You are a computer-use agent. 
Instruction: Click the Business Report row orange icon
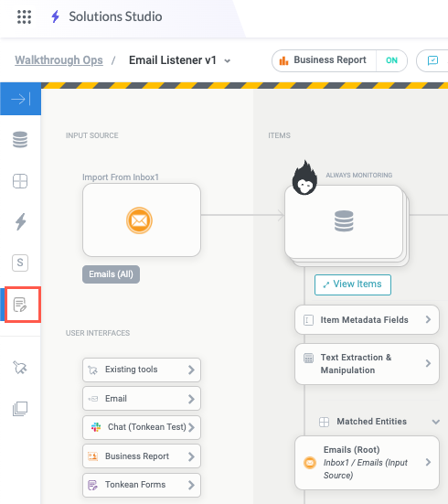pos(93,456)
